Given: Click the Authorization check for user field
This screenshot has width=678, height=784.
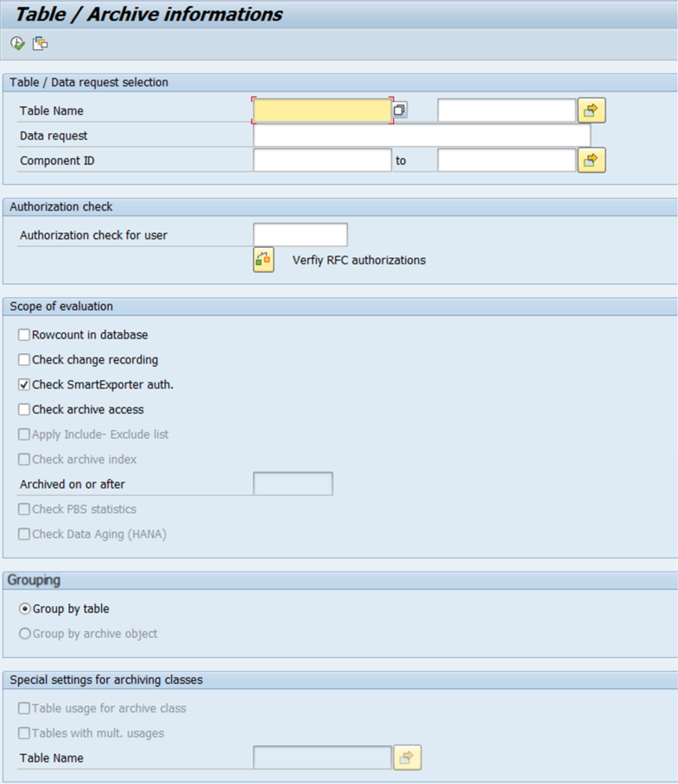Looking at the screenshot, I should tap(300, 235).
